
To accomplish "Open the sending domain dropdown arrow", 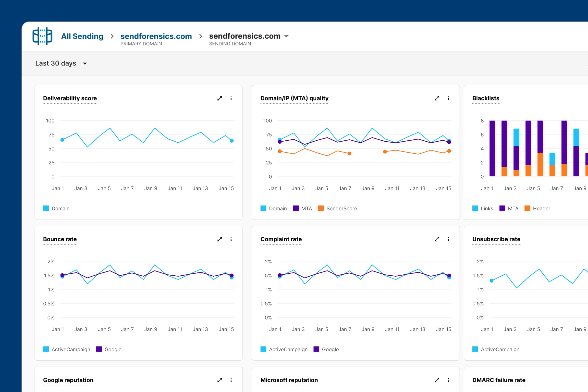I will [x=286, y=36].
